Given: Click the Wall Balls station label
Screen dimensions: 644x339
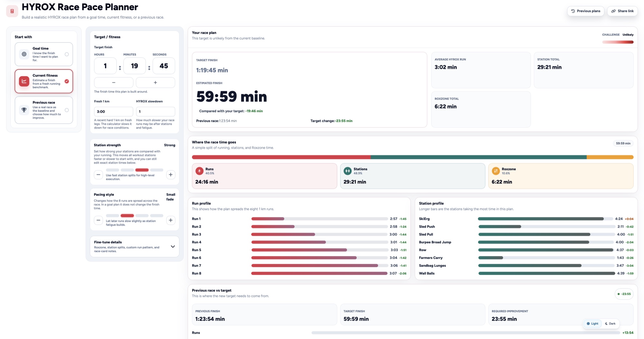Looking at the screenshot, I should click(x=427, y=273).
